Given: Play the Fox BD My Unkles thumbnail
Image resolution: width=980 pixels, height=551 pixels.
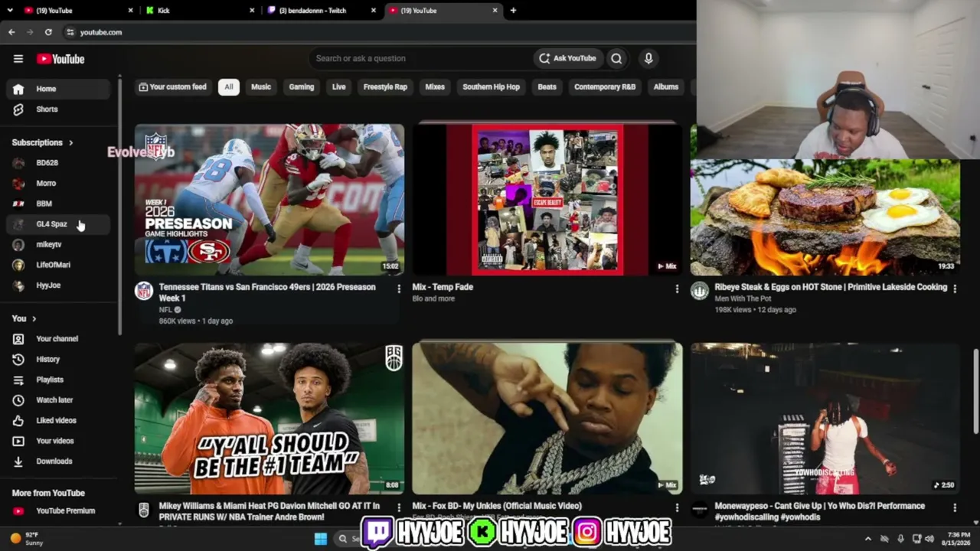Looking at the screenshot, I should pos(547,419).
